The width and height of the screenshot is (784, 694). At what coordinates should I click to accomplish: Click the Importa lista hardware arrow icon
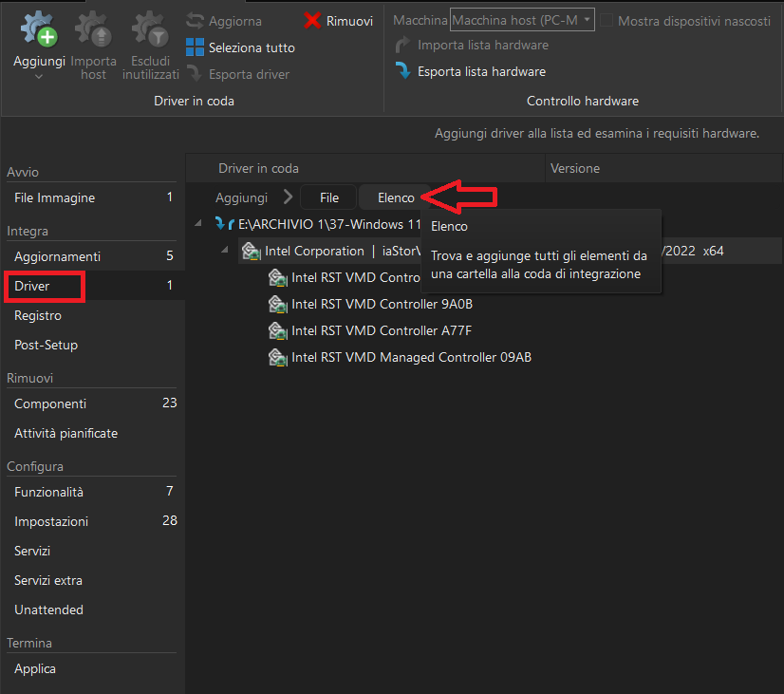pos(402,45)
